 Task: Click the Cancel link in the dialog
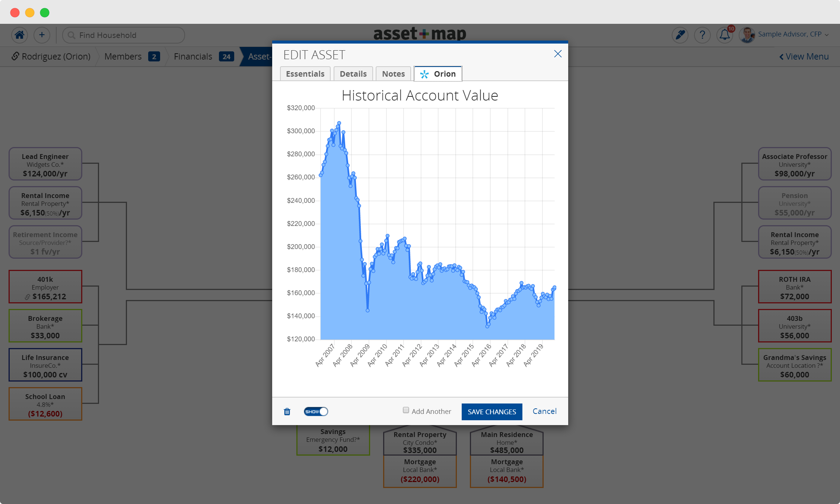544,411
